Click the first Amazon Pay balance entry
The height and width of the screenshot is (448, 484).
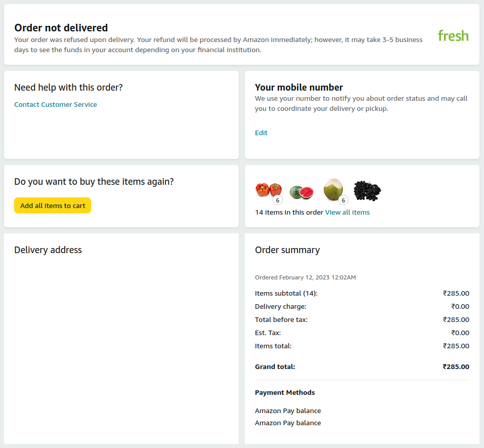tap(288, 411)
